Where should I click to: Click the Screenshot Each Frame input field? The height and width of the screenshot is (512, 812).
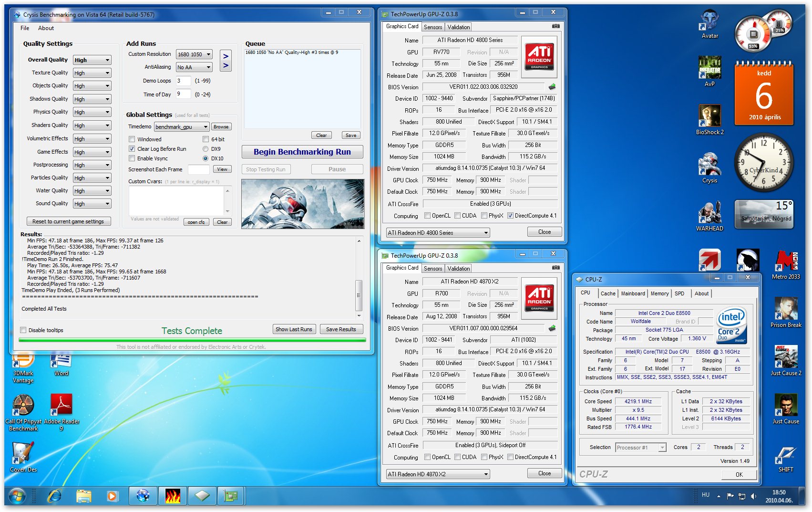pos(198,169)
